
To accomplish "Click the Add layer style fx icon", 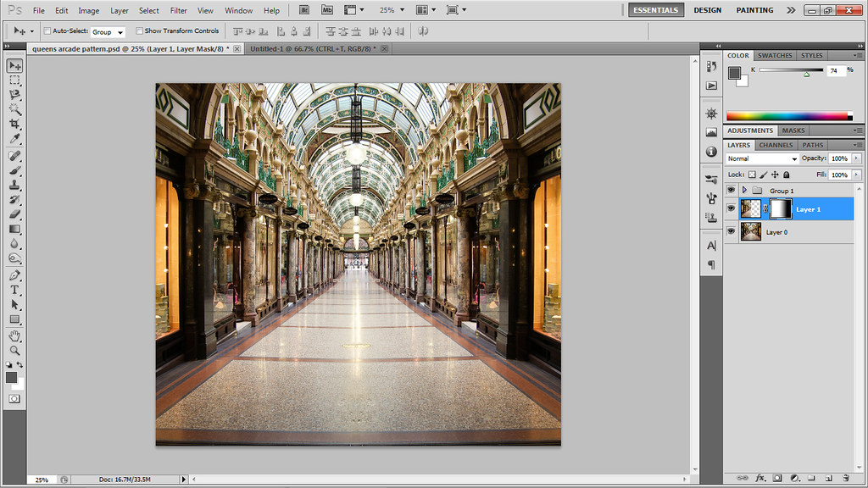I will click(x=760, y=478).
